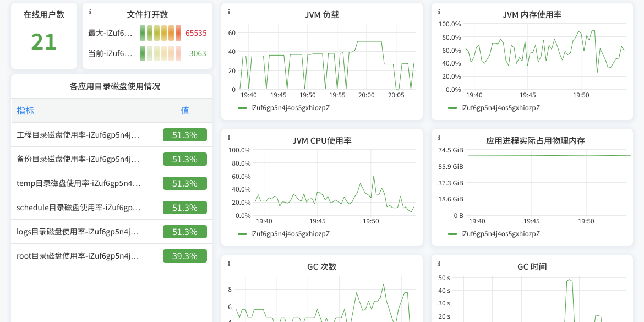The image size is (644, 322).
Task: Click the 在线用户数 panel title
Action: pyautogui.click(x=43, y=15)
